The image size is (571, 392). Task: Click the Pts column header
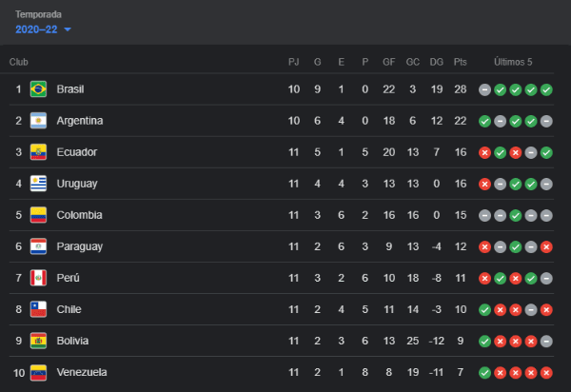[x=461, y=62]
